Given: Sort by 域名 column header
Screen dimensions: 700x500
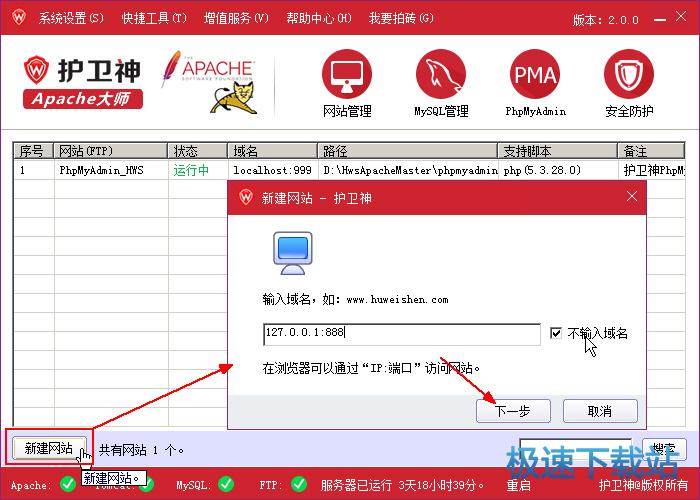Looking at the screenshot, I should coord(273,151).
